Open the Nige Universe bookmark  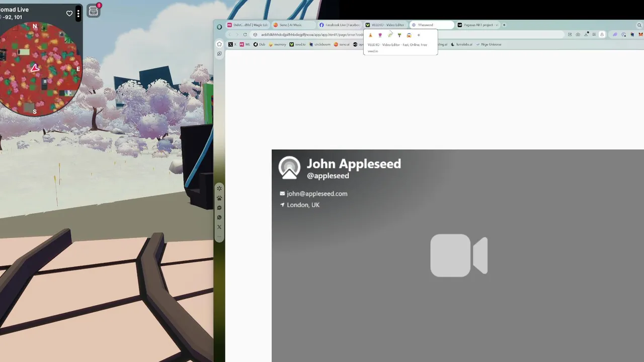point(489,44)
